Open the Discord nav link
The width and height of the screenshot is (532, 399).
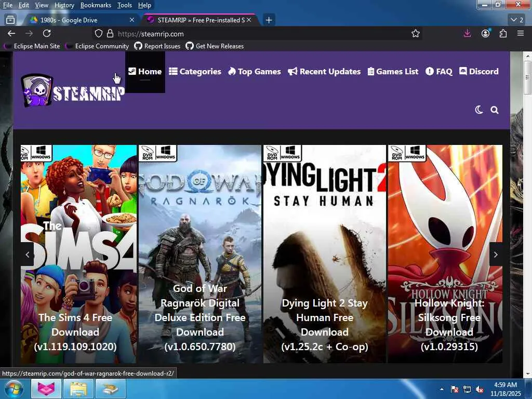click(478, 72)
